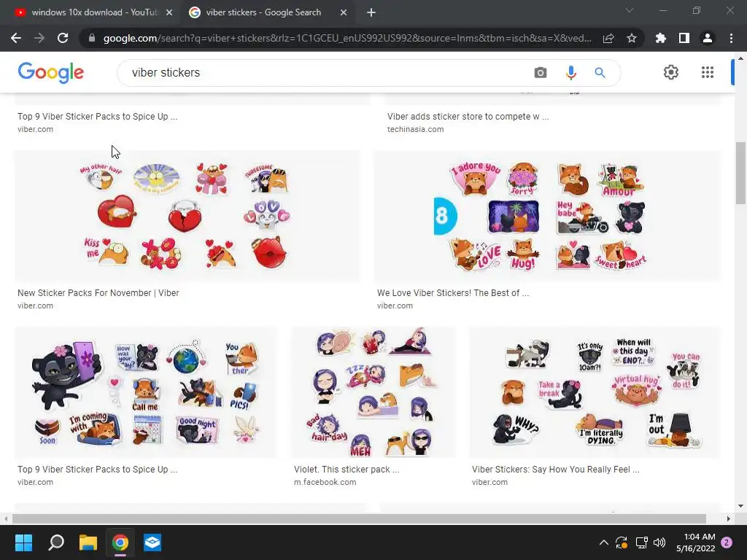Click the horizontal scrollbar right arrow
This screenshot has height=560, width=747.
tap(728, 518)
